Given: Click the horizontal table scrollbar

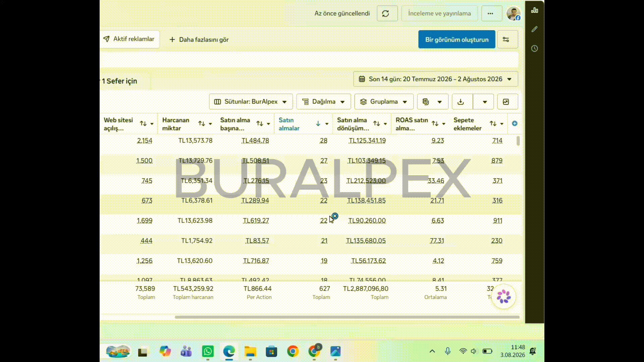Looking at the screenshot, I should tap(347, 317).
